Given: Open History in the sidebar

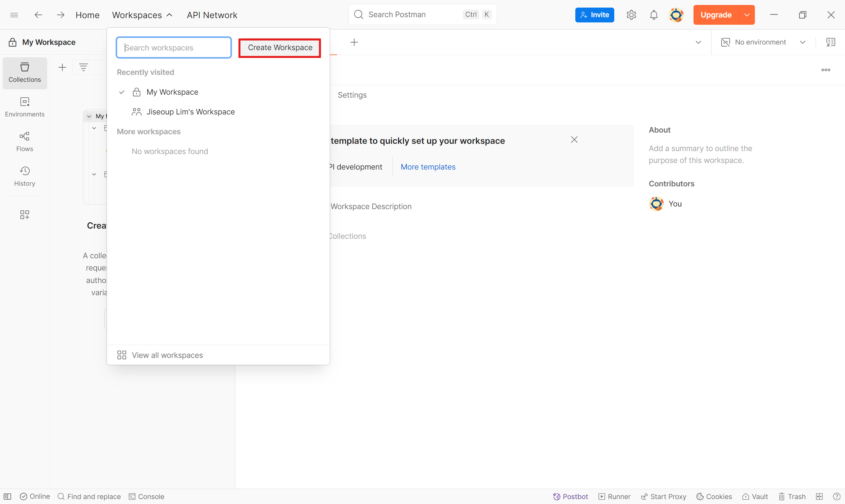Looking at the screenshot, I should [x=25, y=176].
